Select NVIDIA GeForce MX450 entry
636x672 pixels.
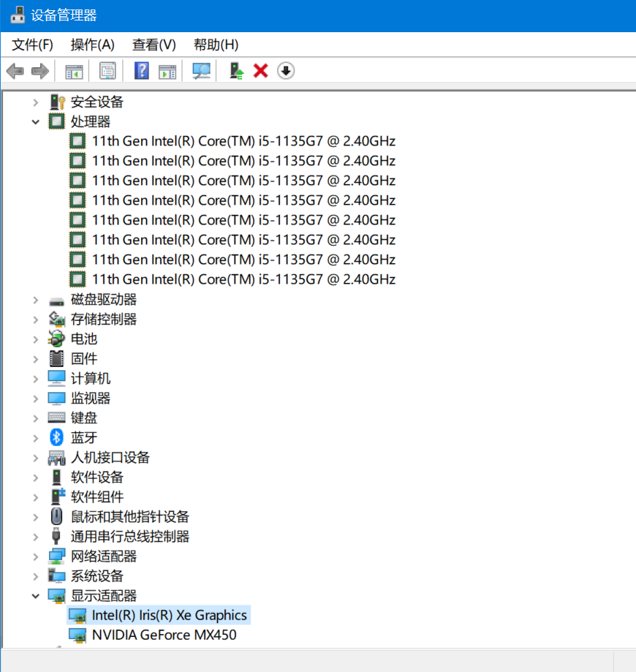pyautogui.click(x=164, y=635)
